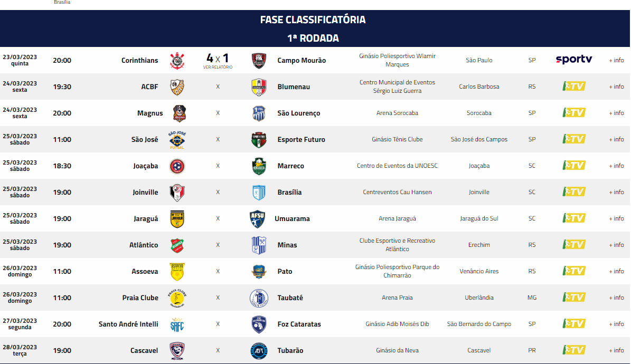Click the Sportv broadcaster logo
631x364 pixels.
(574, 60)
